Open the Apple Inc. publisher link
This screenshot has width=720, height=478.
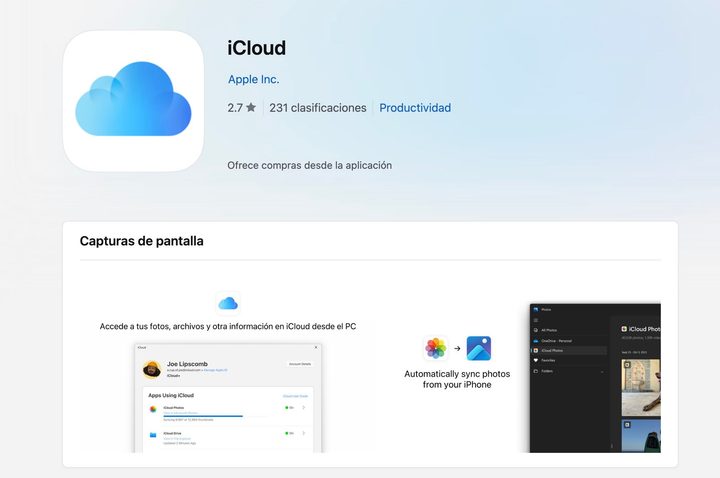[x=253, y=79]
